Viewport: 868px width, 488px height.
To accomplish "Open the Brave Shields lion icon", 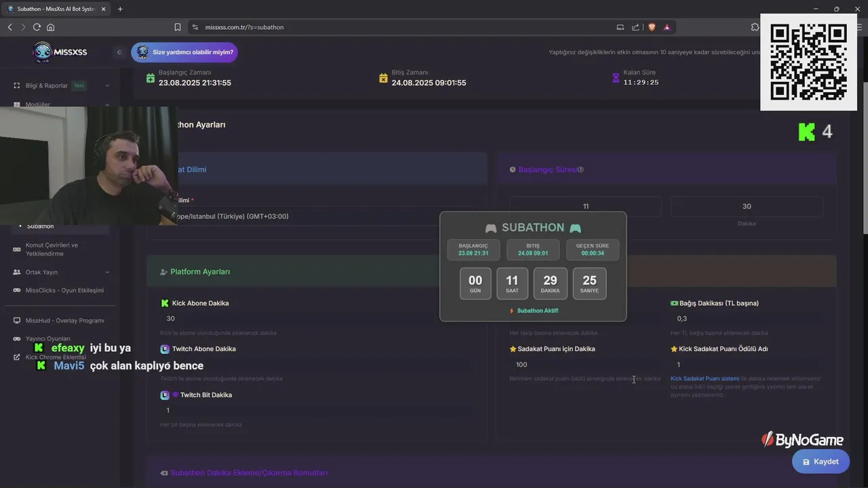I will [x=652, y=27].
